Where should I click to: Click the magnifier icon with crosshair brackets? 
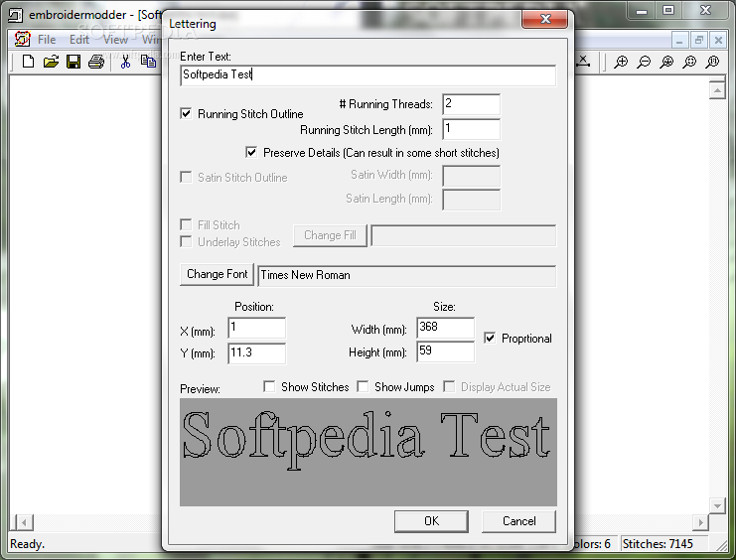[689, 62]
